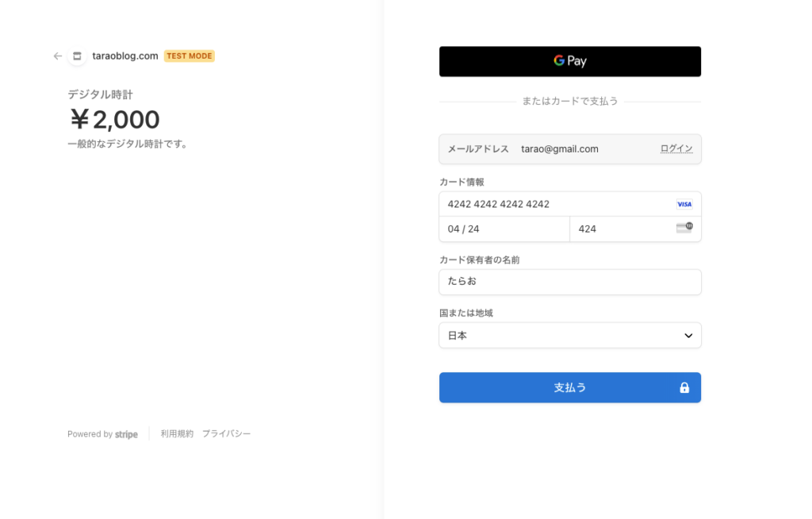Viewport: 812px width, 519px height.
Task: Open the Powered by stripe link
Action: (102, 434)
